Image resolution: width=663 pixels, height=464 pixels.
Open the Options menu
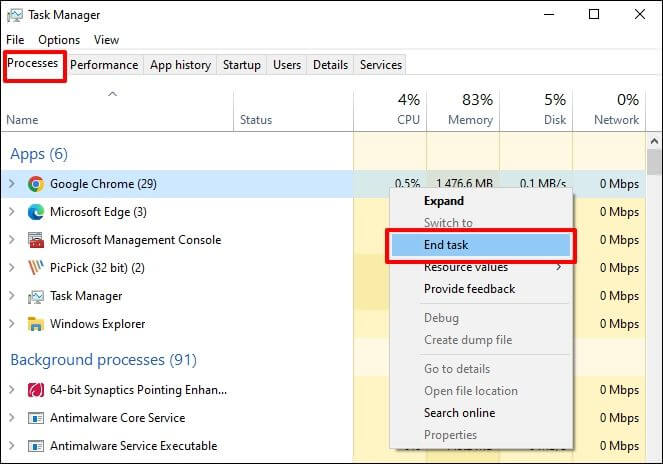pos(59,40)
